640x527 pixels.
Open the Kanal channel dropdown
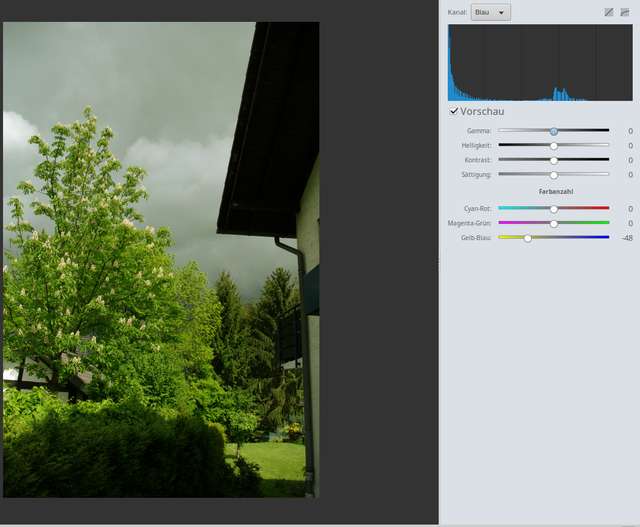click(490, 12)
